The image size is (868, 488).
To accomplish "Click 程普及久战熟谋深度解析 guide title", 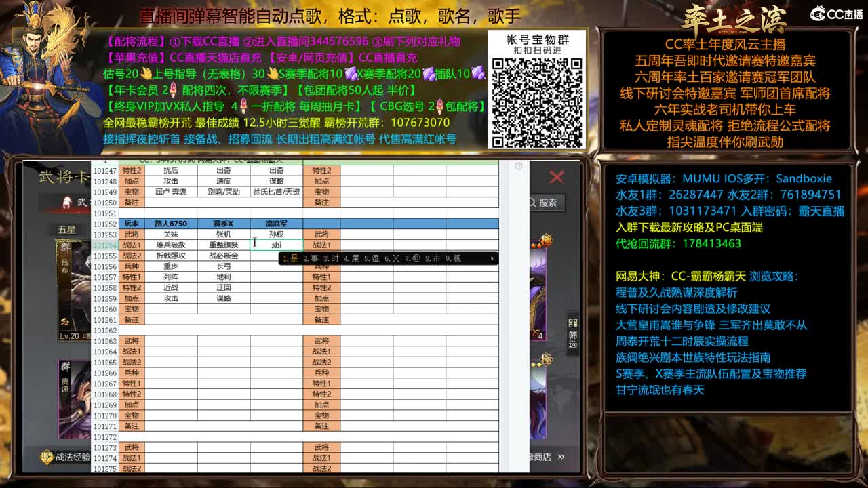I will [x=676, y=292].
